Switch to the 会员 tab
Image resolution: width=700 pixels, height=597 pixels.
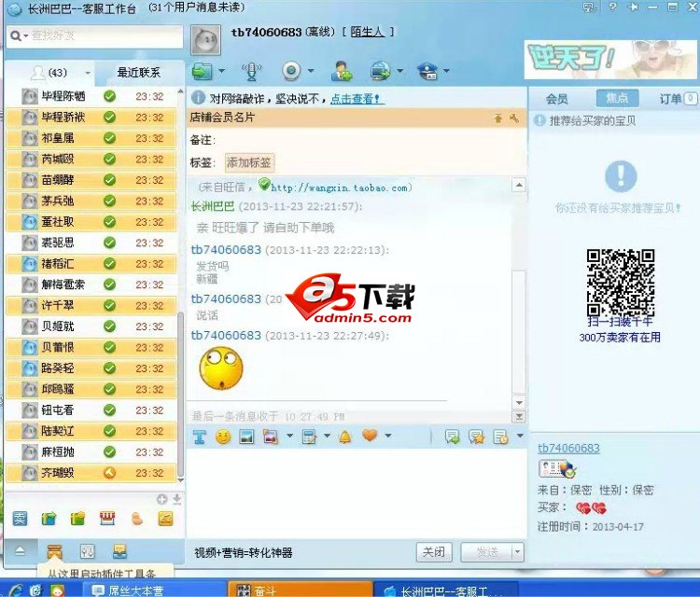point(557,99)
